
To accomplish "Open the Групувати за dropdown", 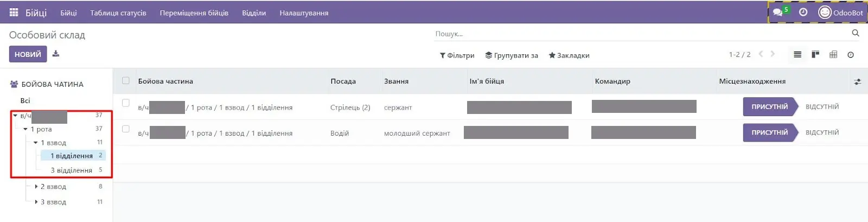I will 512,55.
